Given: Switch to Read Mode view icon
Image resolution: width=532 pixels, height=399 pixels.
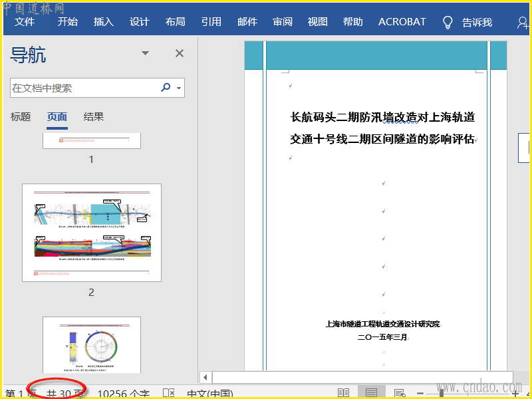Looking at the screenshot, I should coord(344,394).
